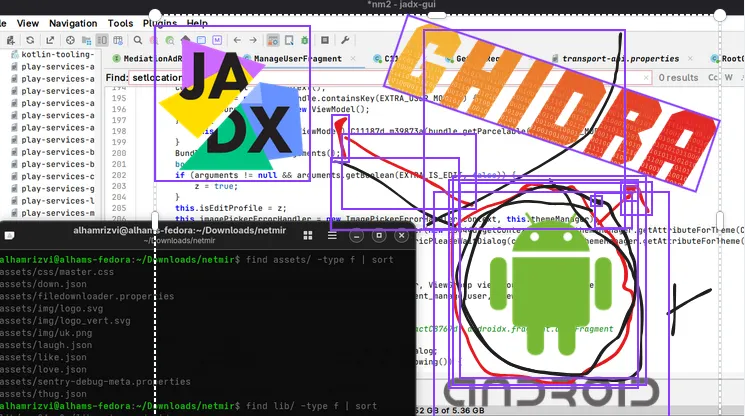Click the terminal grid overview icon
The height and width of the screenshot is (416, 745).
308,236
